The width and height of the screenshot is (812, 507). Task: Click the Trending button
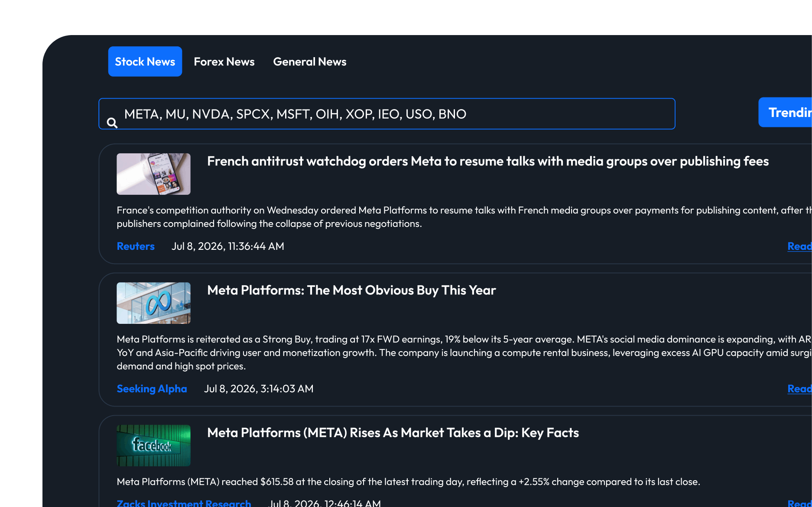(785, 112)
